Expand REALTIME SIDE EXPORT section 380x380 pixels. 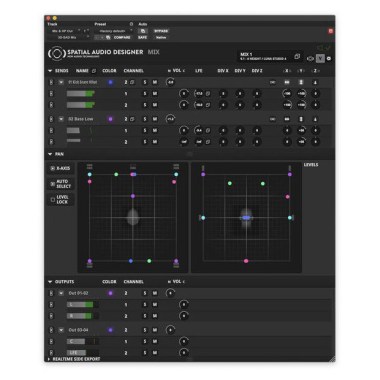pyautogui.click(x=49, y=359)
